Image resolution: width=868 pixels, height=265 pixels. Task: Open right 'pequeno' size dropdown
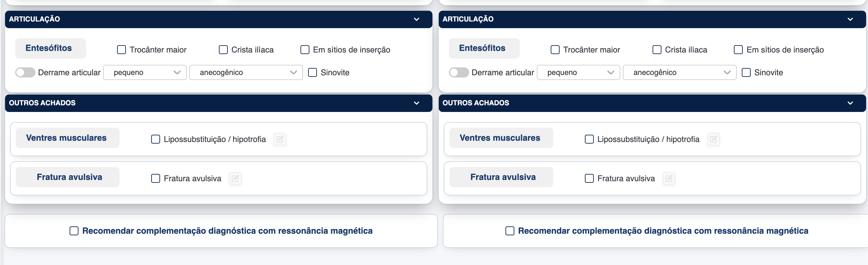coord(578,72)
